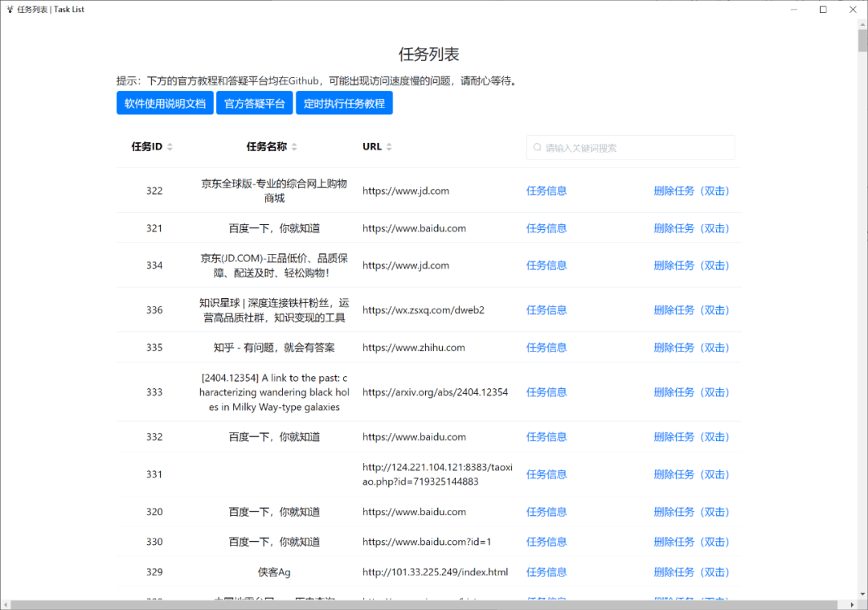Click task ID cell 336
Image resolution: width=868 pixels, height=610 pixels.
(x=154, y=310)
